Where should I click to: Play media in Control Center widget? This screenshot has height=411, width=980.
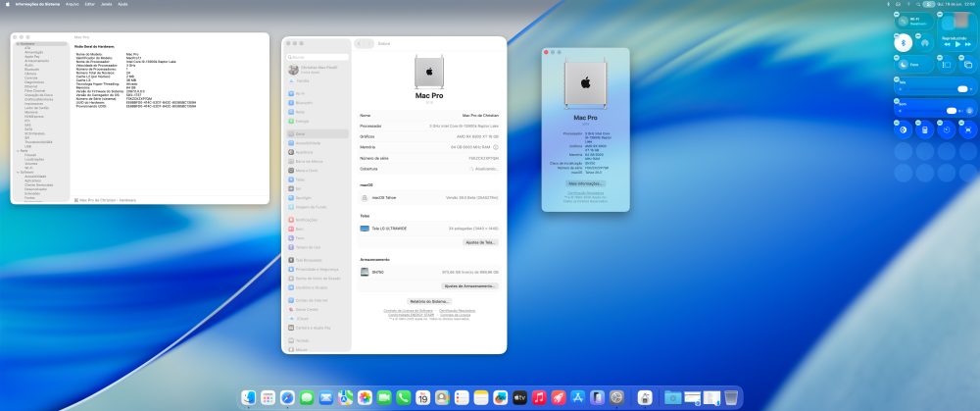957,44
